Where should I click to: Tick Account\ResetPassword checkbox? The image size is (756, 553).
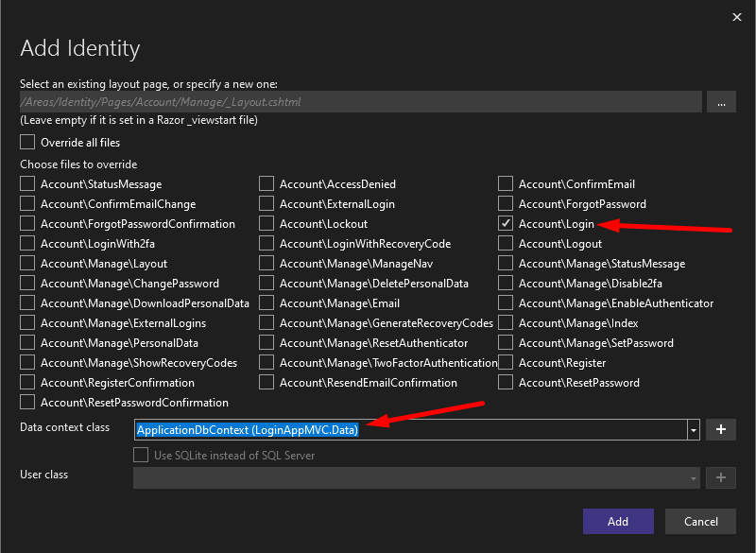507,383
